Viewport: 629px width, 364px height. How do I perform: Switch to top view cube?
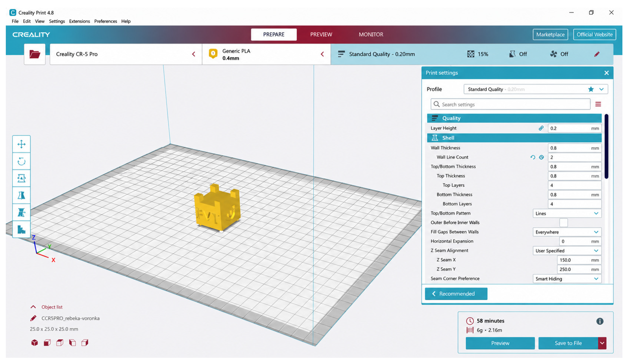60,342
